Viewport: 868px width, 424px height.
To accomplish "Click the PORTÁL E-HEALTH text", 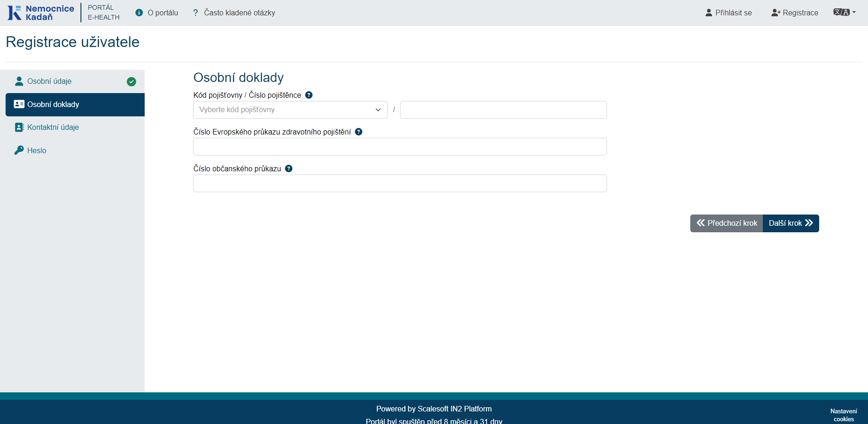I will 104,13.
